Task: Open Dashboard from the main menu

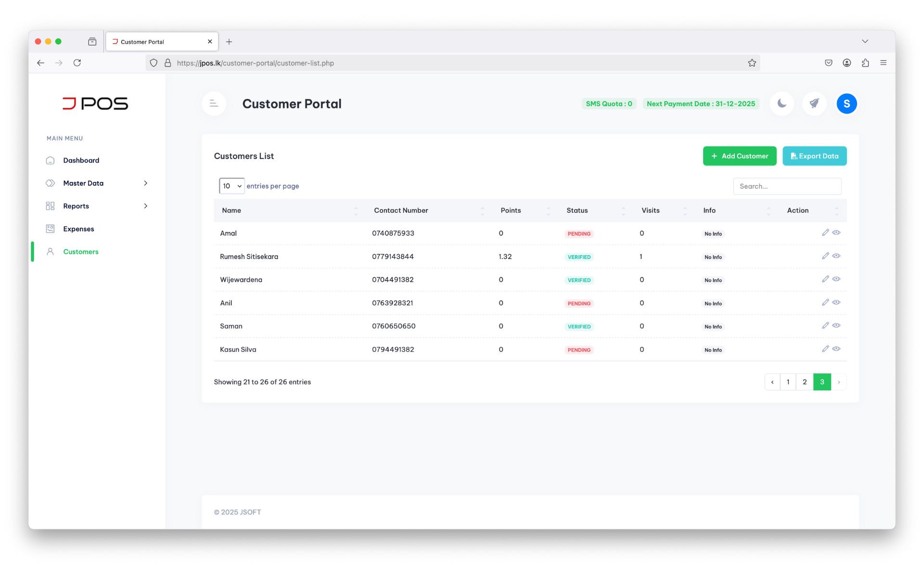Action: click(x=81, y=160)
